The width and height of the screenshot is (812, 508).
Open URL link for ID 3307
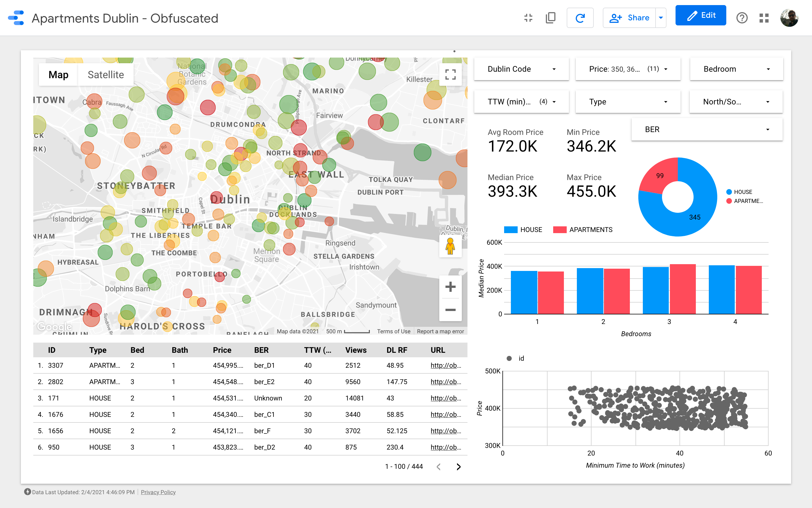445,365
